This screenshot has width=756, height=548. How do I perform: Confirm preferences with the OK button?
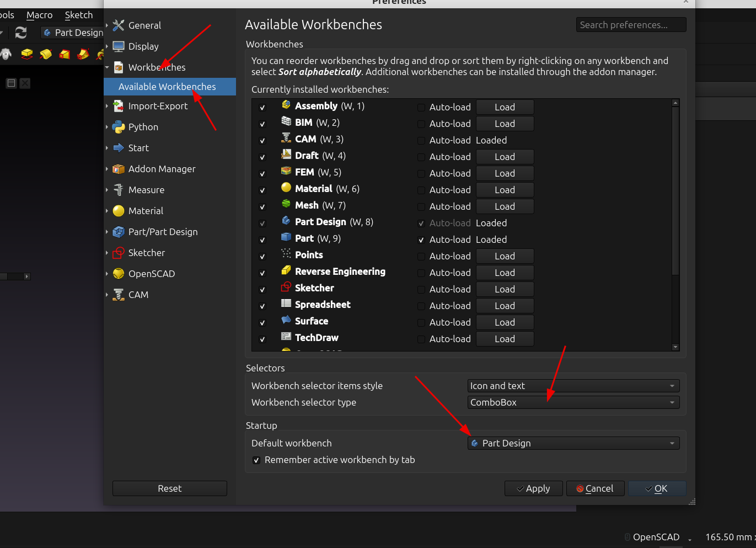pyautogui.click(x=657, y=488)
